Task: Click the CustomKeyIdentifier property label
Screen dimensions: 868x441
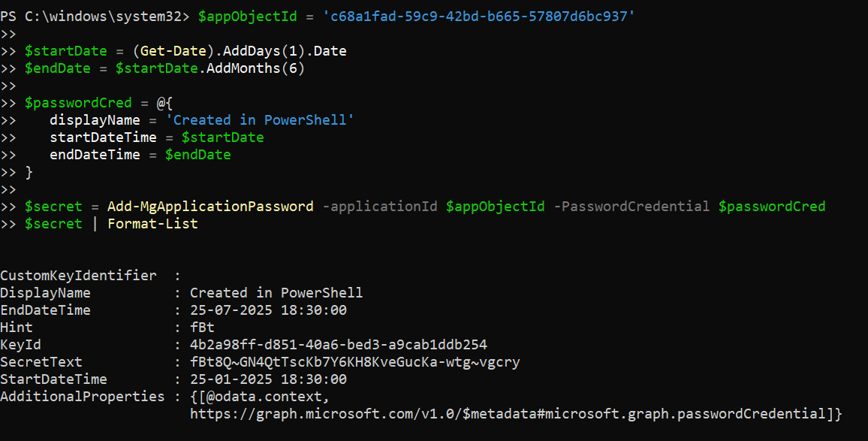Action: coord(78,276)
